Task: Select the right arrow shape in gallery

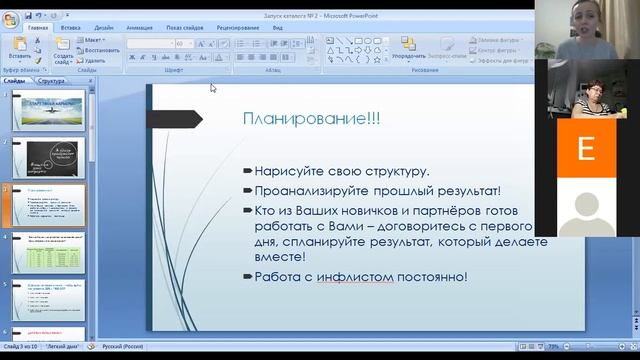Action: 358,50
